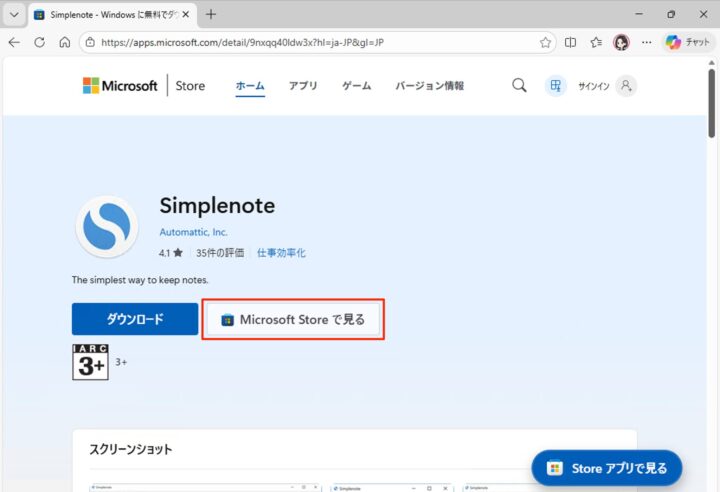Click the Store search magnifier icon
The height and width of the screenshot is (492, 720).
tap(519, 86)
